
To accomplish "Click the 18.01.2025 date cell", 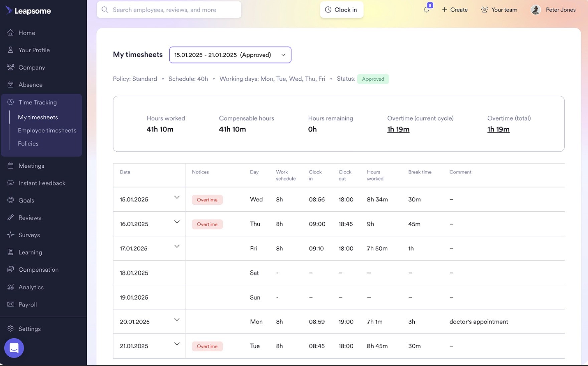I will (149, 273).
